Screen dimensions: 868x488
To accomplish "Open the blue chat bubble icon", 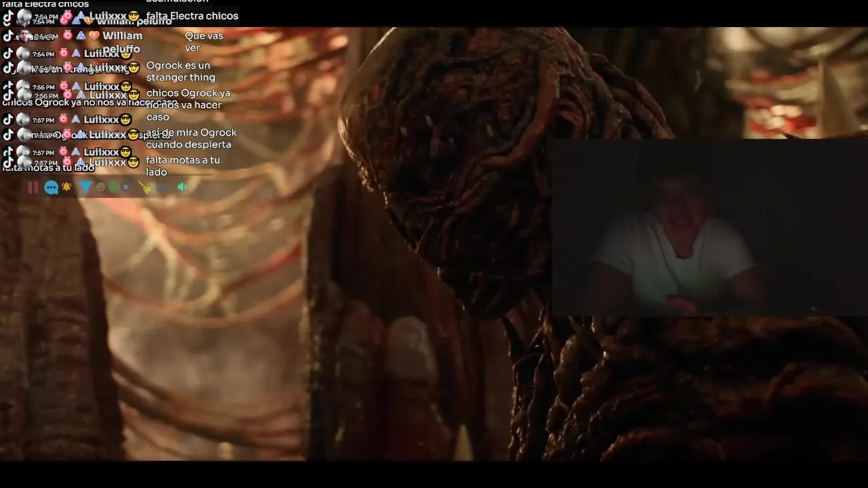I will pos(52,188).
